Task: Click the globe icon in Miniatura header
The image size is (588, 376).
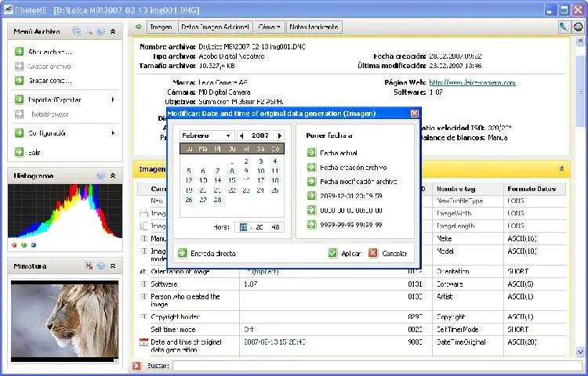Action: pyautogui.click(x=100, y=266)
